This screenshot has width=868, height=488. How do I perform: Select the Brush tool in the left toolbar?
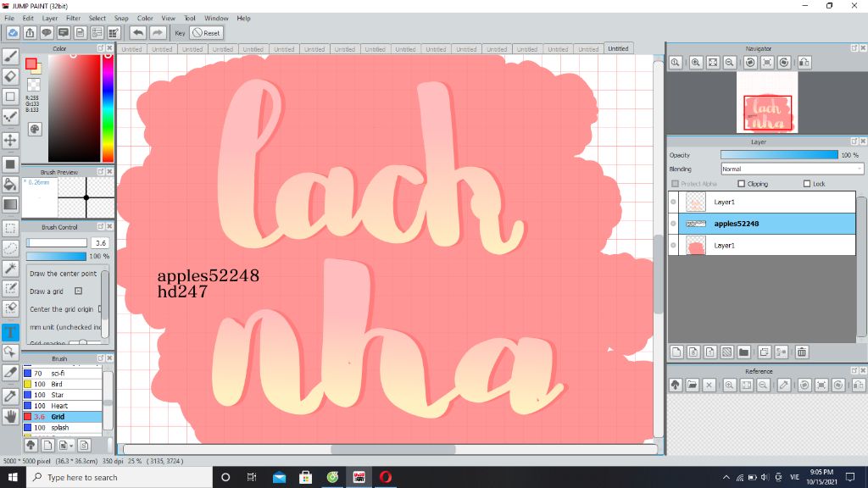click(x=10, y=56)
